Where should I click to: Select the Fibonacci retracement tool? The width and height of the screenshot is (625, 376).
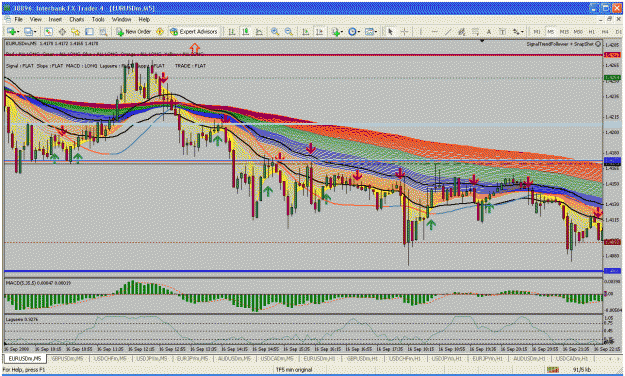(x=475, y=31)
